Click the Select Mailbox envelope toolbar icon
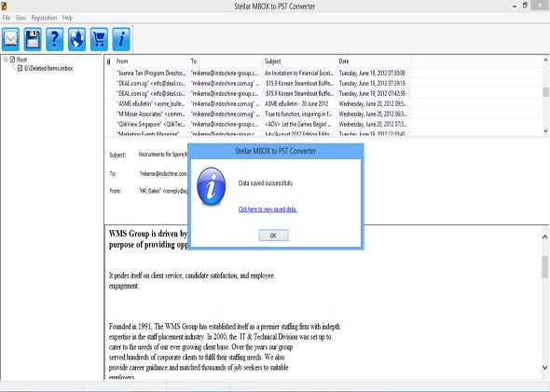Viewport: 550px width, 392px height. coord(10,39)
